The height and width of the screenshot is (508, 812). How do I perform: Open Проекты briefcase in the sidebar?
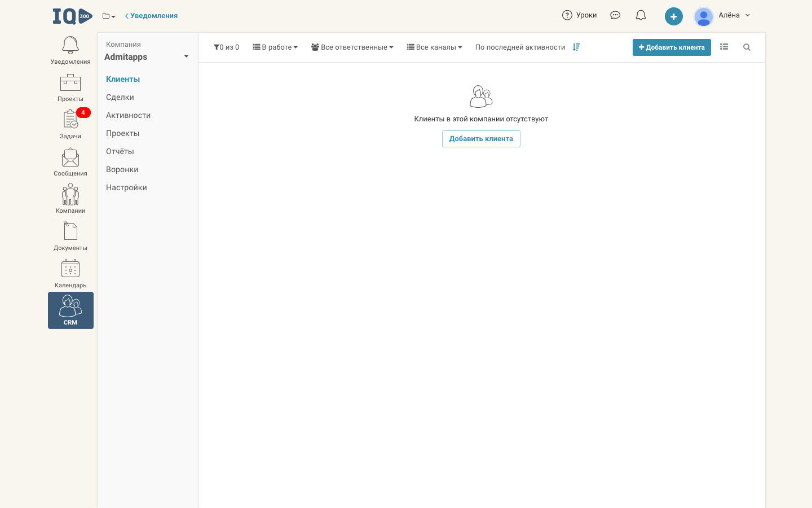[70, 87]
